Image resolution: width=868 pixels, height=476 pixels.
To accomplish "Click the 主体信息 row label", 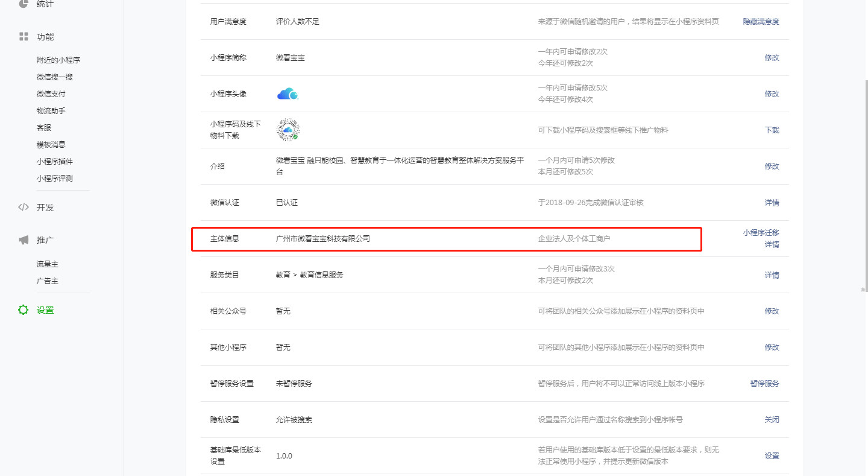I will [225, 239].
